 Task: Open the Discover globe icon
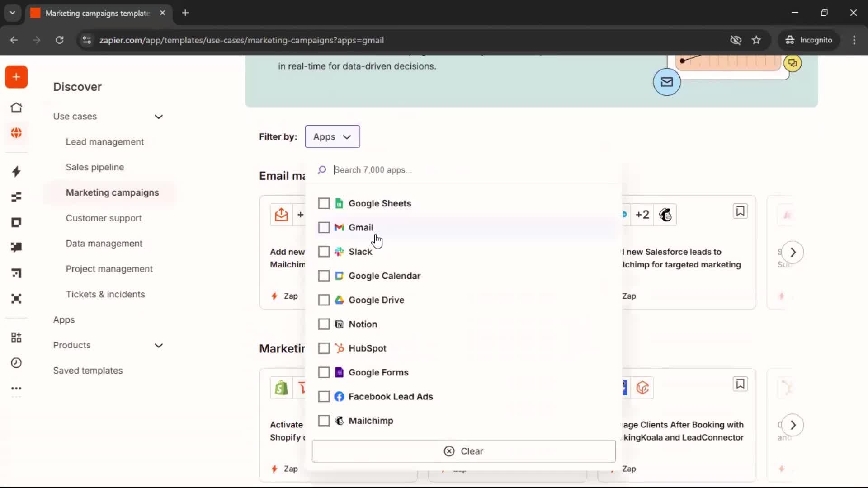tap(16, 133)
